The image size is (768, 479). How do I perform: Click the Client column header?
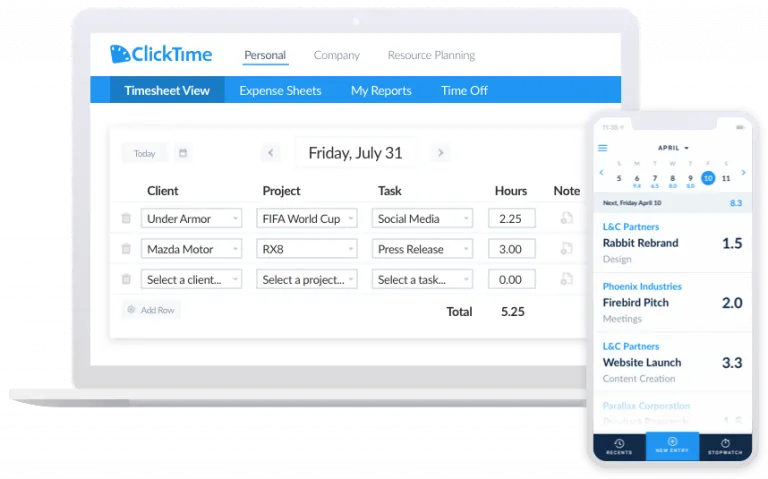click(163, 191)
